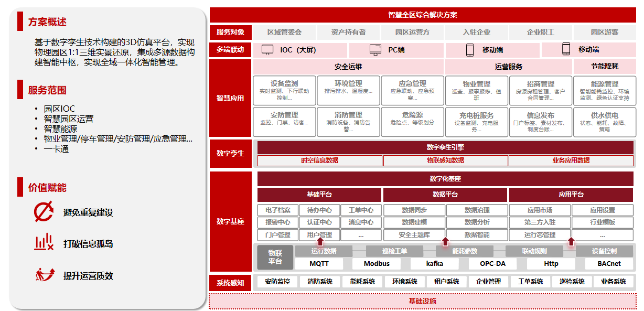644x311 pixels.
Task: Click the 安防监控 system box
Action: coord(277,282)
